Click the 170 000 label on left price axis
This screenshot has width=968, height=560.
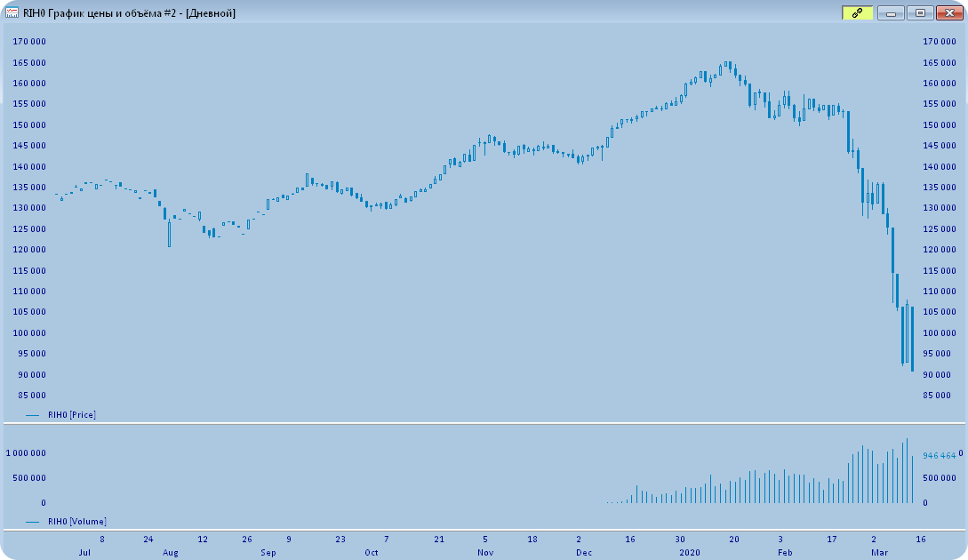click(x=29, y=42)
